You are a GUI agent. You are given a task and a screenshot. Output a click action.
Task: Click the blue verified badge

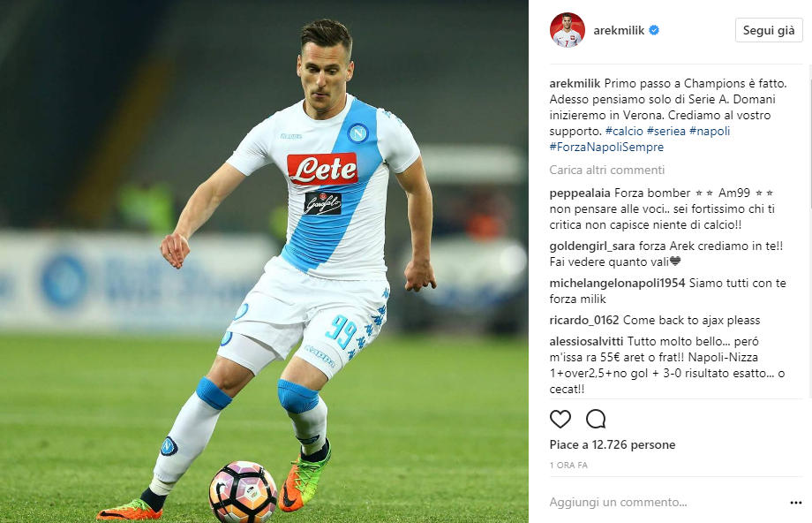654,30
